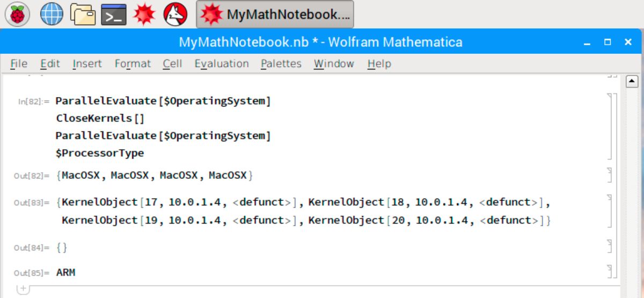Open the file manager folders icon
Image resolution: width=644 pixels, height=298 pixels.
pyautogui.click(x=83, y=14)
